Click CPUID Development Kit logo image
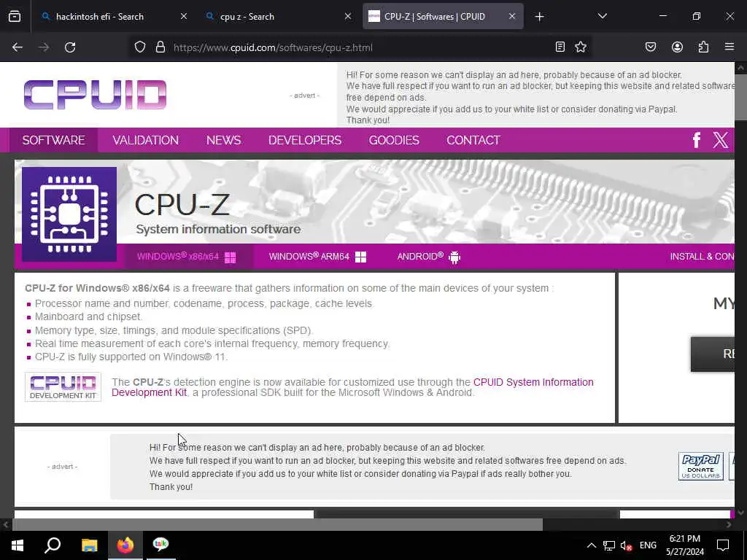The width and height of the screenshot is (747, 560). coord(63,387)
